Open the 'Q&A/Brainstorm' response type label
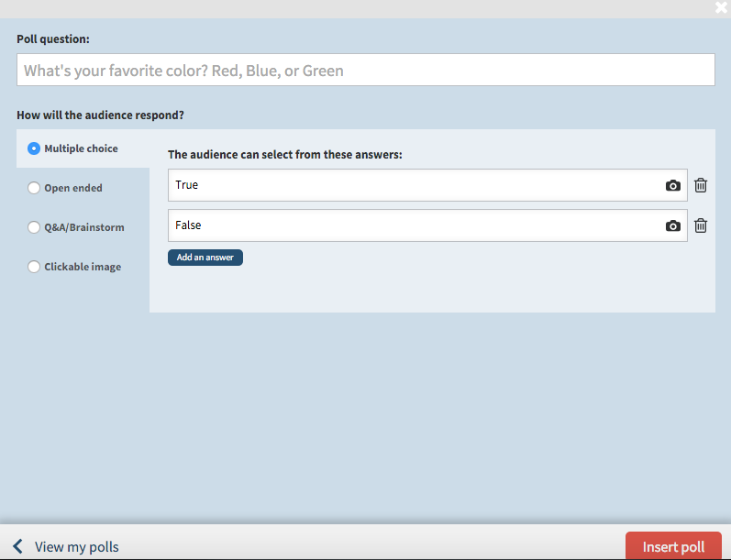731x560 pixels. tap(84, 227)
